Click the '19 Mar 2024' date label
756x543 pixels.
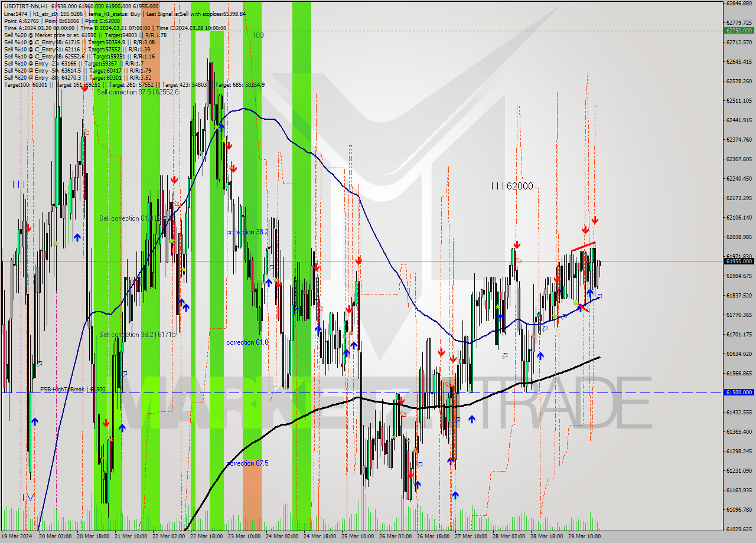pyautogui.click(x=17, y=537)
